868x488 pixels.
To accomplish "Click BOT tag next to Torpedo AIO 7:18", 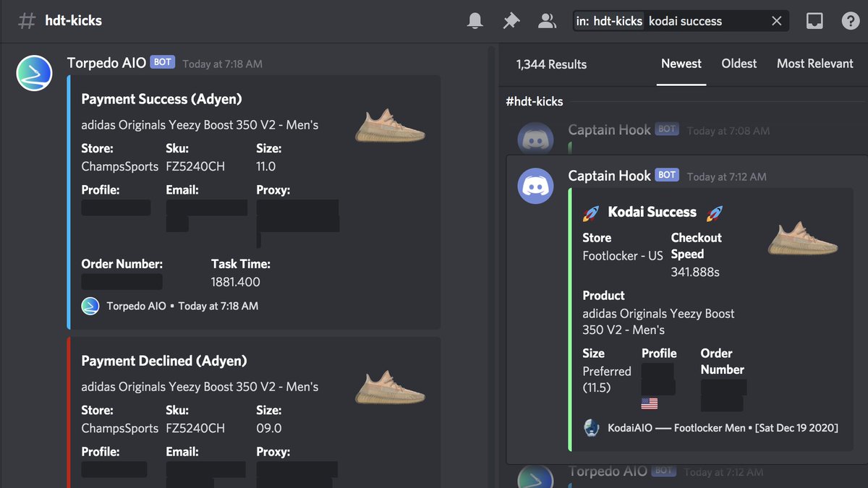I will click(163, 62).
